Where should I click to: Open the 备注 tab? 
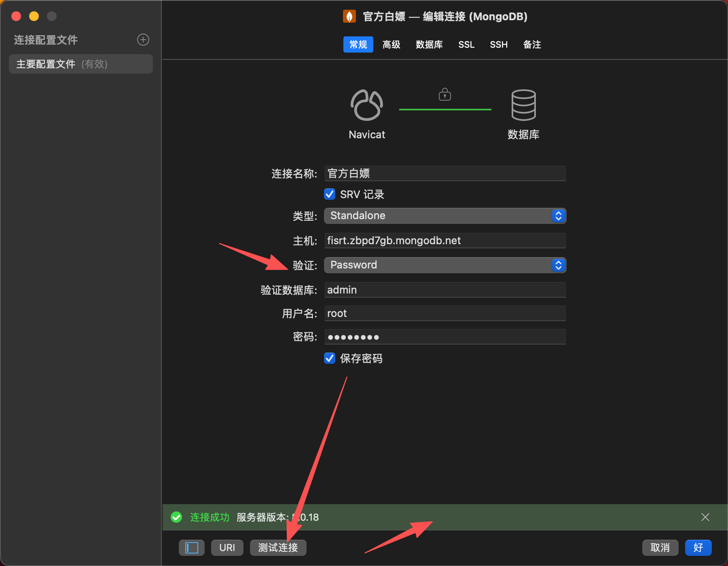point(532,44)
